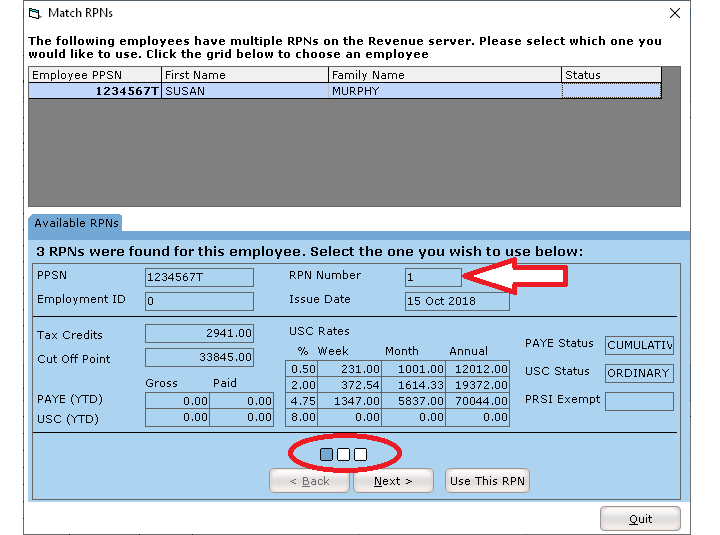
Task: Select the second RPN page indicator square
Action: pyautogui.click(x=343, y=454)
